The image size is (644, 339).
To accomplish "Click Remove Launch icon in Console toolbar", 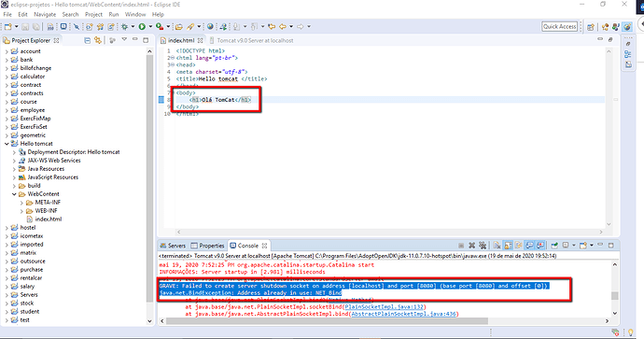I will tap(472, 246).
